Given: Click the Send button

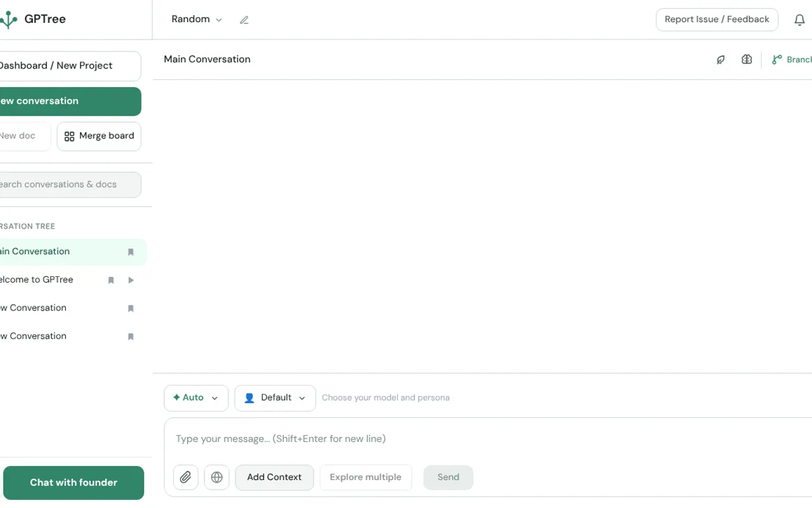Looking at the screenshot, I should click(x=449, y=478).
